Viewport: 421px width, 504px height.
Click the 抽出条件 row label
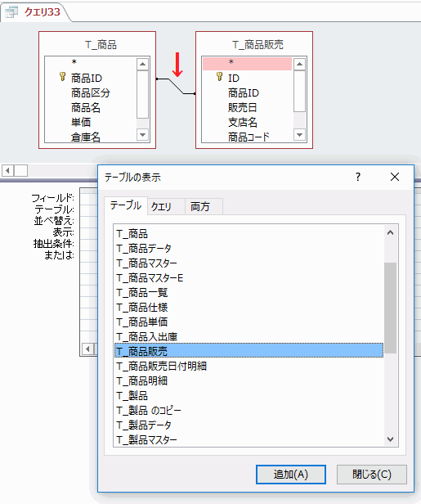[x=53, y=243]
